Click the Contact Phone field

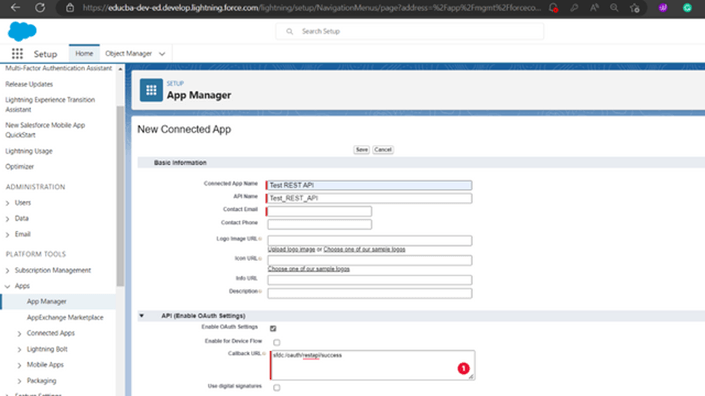(x=320, y=224)
